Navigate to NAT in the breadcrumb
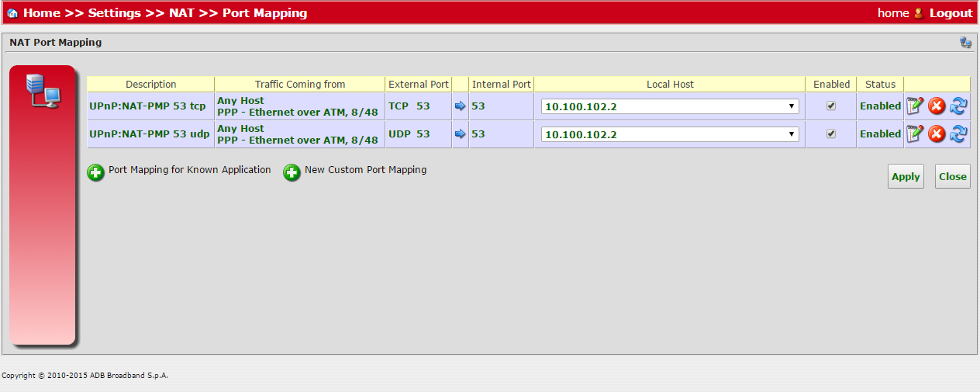The image size is (980, 392). [181, 13]
